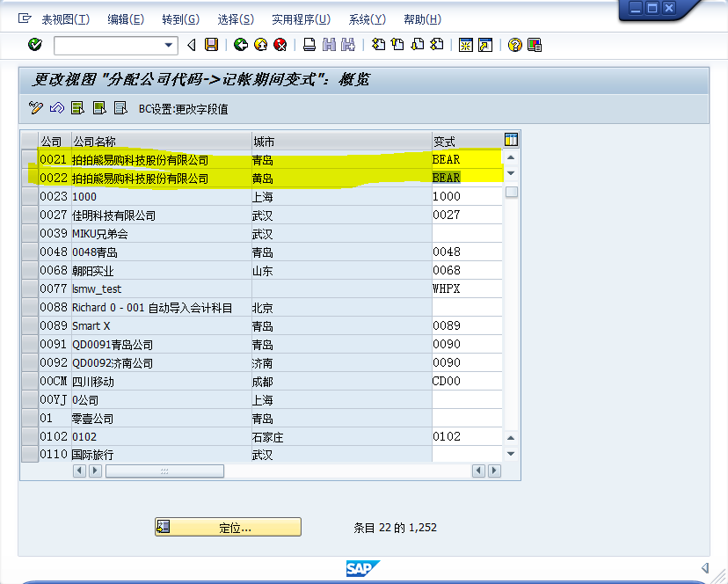
Task: Go to previous page icon
Action: (398, 45)
